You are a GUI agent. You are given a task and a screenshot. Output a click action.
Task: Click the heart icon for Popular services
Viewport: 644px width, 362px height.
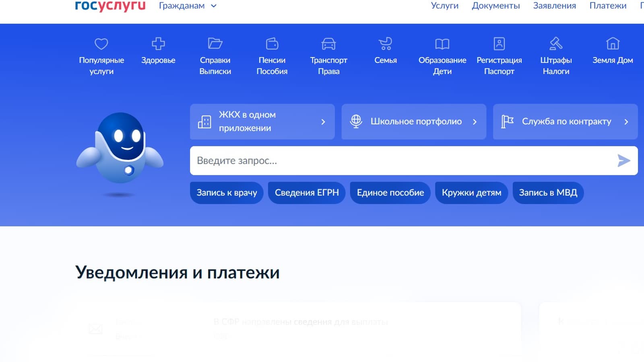(101, 43)
